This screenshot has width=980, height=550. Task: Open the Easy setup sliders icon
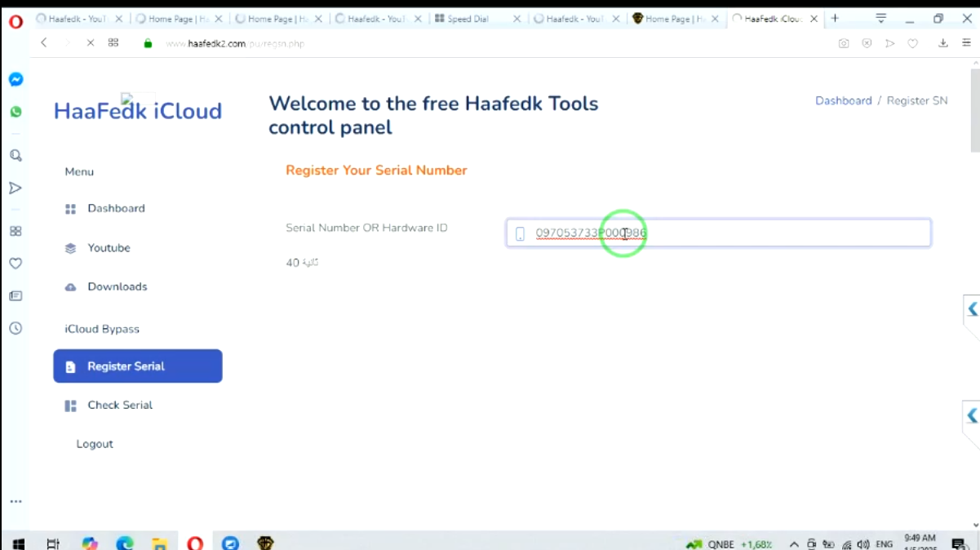point(966,43)
